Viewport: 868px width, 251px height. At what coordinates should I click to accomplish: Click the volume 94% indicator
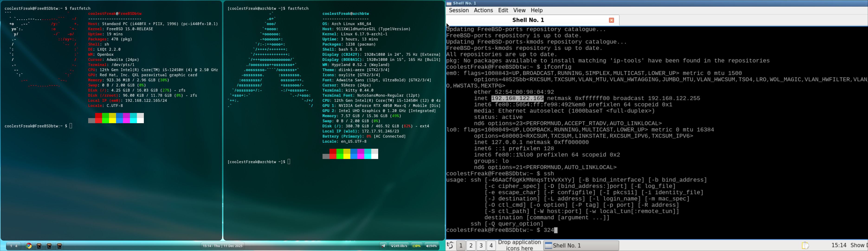coord(432,246)
